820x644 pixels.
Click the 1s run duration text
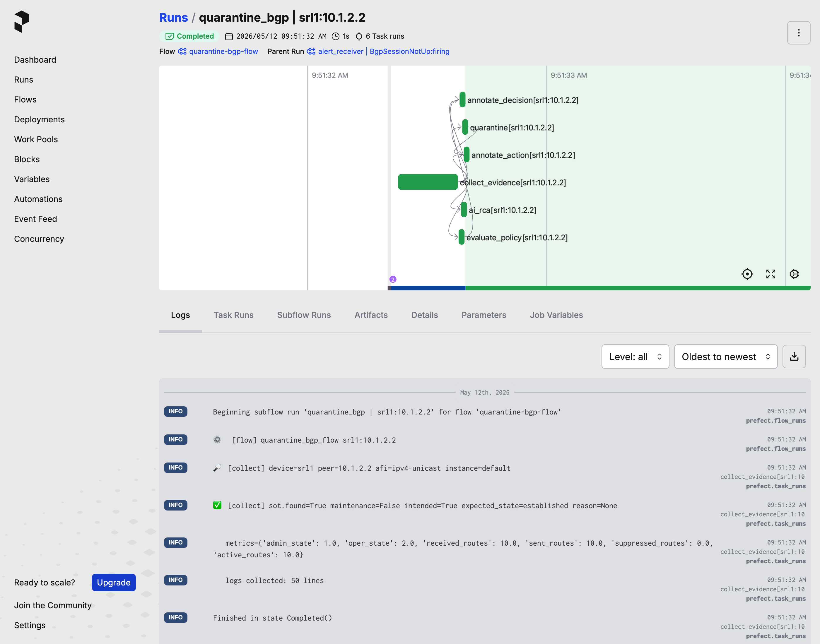pyautogui.click(x=346, y=36)
